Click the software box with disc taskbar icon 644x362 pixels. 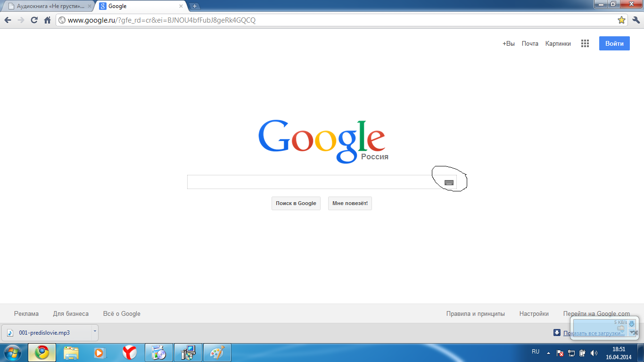click(x=159, y=353)
